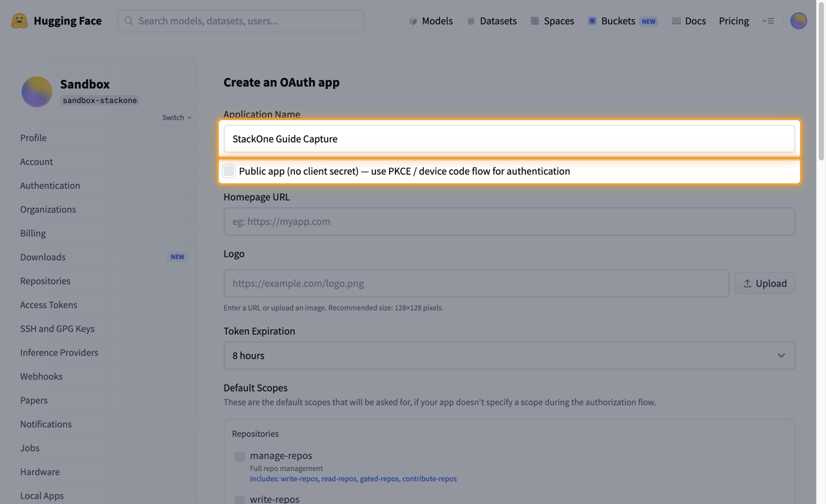Click the sandbox-stackone username tag

(100, 100)
